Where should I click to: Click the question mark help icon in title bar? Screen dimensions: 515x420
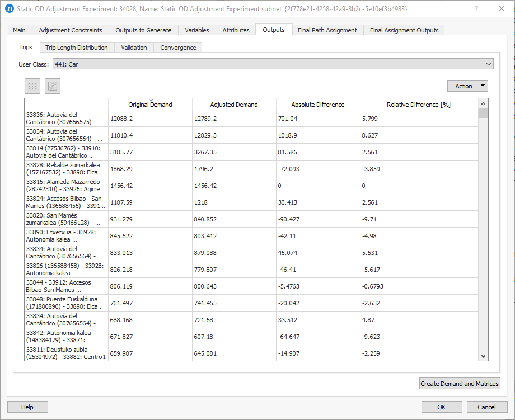[x=476, y=9]
